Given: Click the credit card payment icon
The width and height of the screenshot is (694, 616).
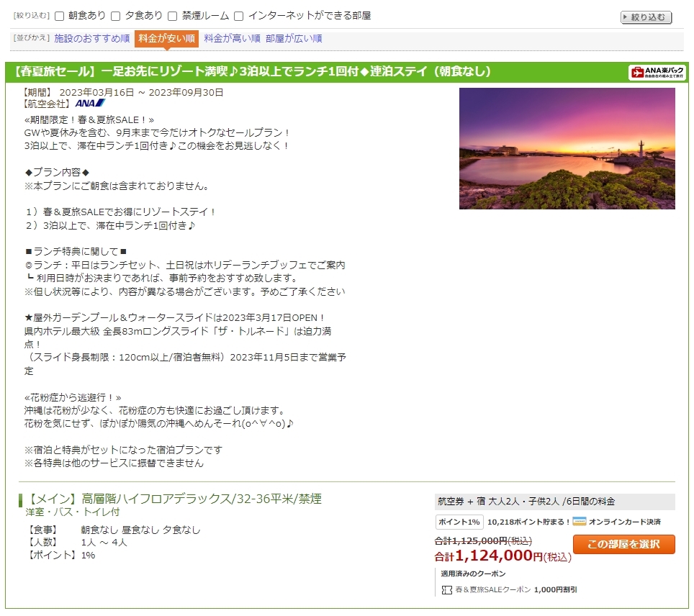Looking at the screenshot, I should (580, 521).
